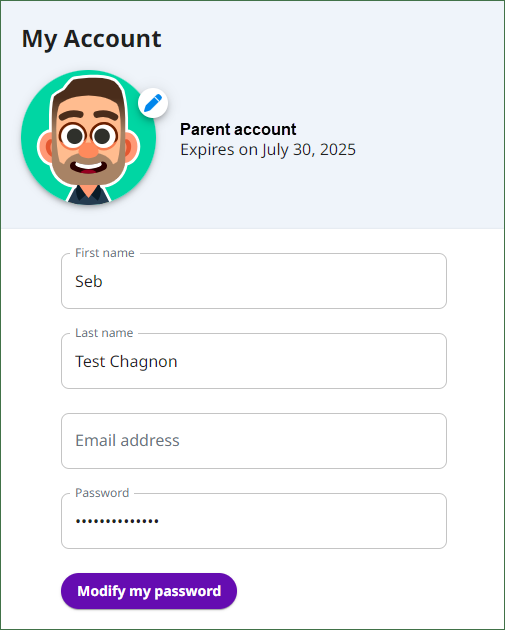This screenshot has width=505, height=630.
Task: Click the small First name floating label
Action: coord(104,253)
